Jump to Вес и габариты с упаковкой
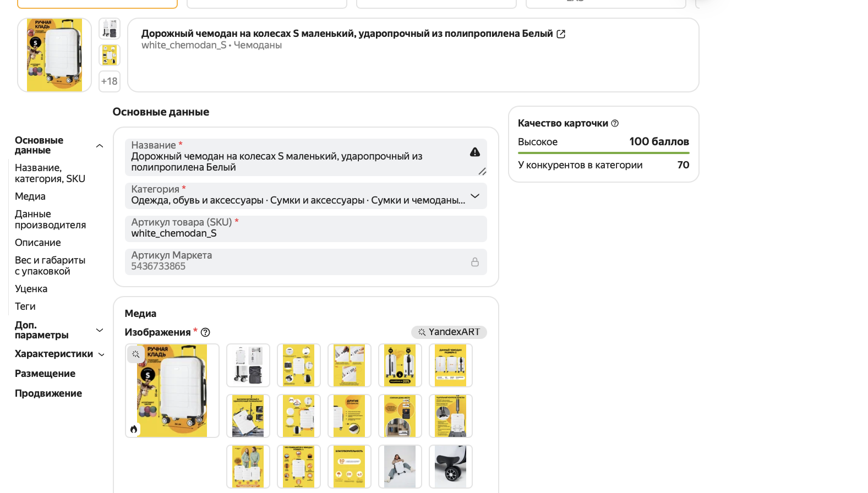This screenshot has height=493, width=868. point(50,266)
